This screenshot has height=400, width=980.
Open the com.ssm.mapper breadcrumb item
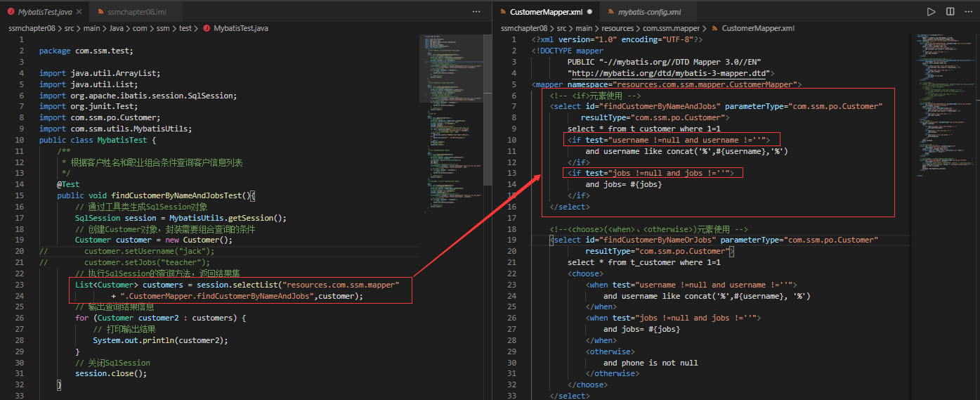coord(672,28)
